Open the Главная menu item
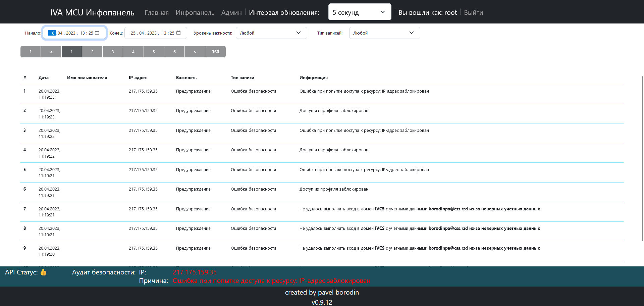This screenshot has width=644, height=306. (157, 12)
